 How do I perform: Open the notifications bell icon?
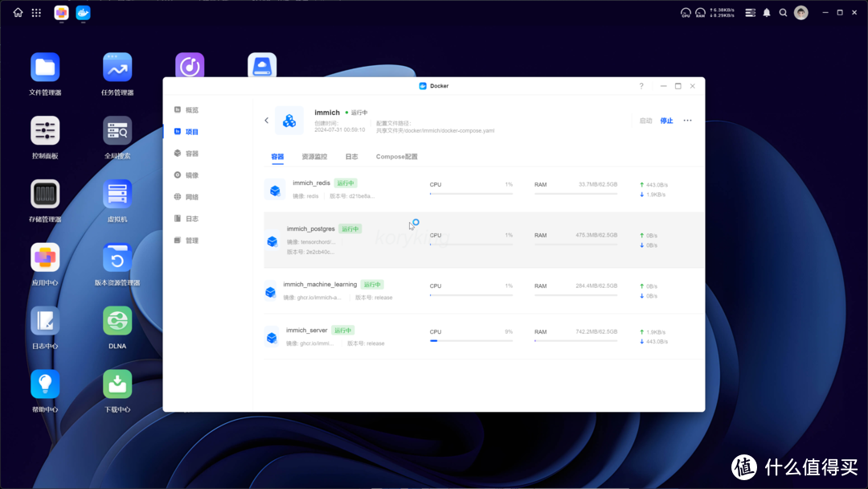767,12
